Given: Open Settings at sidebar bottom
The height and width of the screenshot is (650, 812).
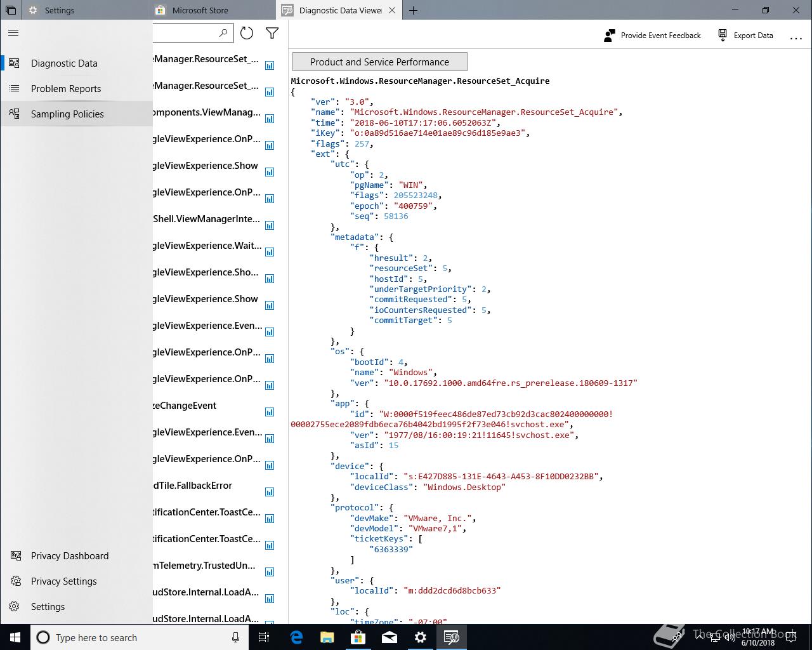Looking at the screenshot, I should pyautogui.click(x=76, y=607).
